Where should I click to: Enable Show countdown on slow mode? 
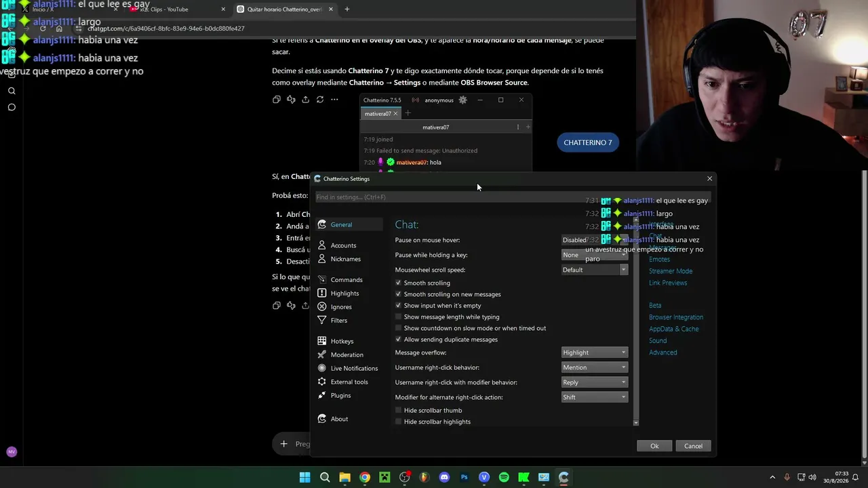click(x=399, y=328)
